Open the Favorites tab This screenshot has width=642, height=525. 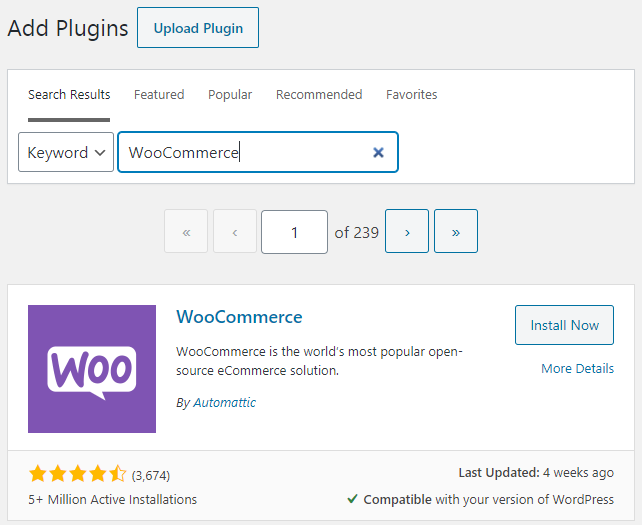point(411,95)
